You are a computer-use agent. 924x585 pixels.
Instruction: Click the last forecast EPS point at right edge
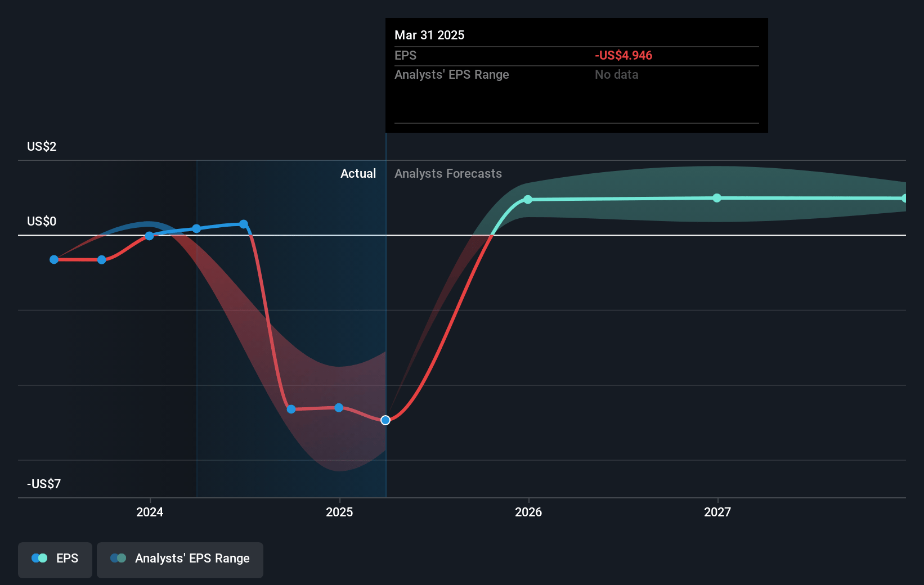click(904, 199)
